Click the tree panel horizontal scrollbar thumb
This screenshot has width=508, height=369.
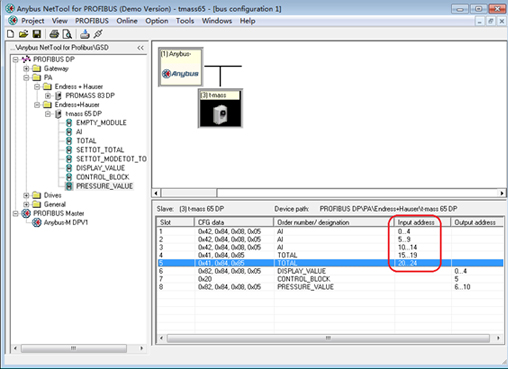[x=74, y=348]
